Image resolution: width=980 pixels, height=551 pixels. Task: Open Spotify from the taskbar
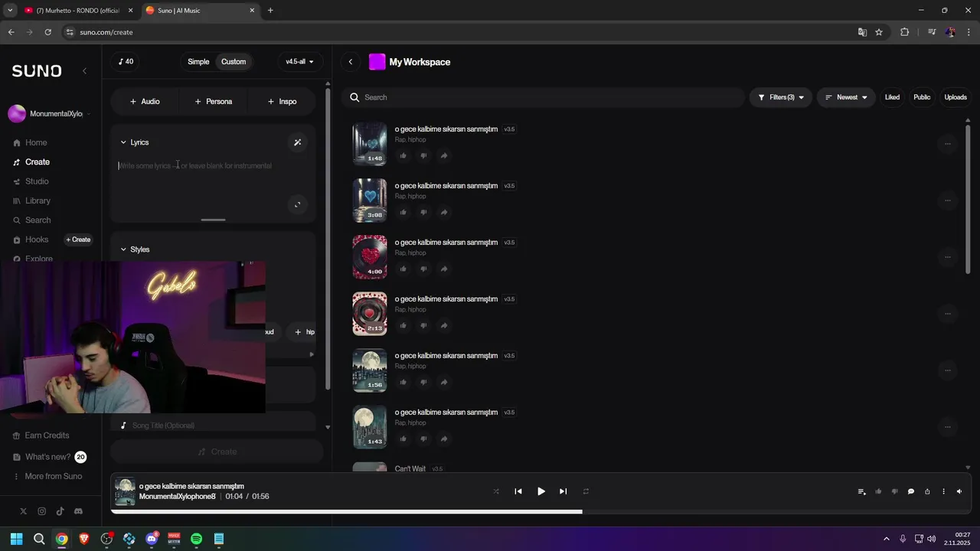[196, 539]
